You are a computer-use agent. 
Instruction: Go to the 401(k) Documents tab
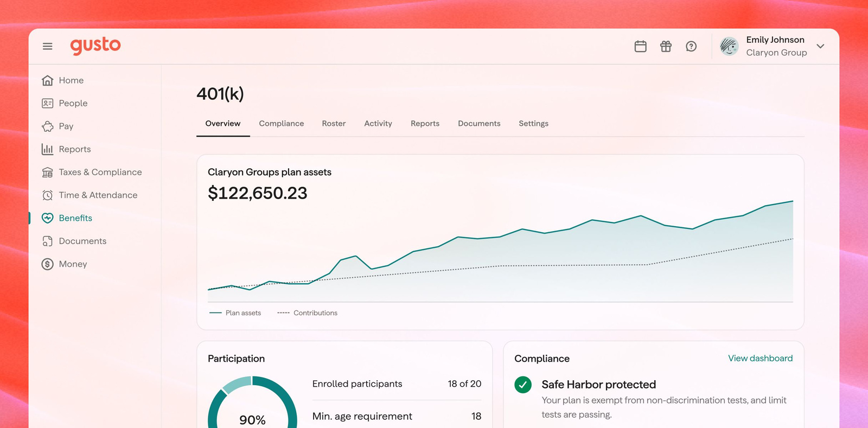479,124
